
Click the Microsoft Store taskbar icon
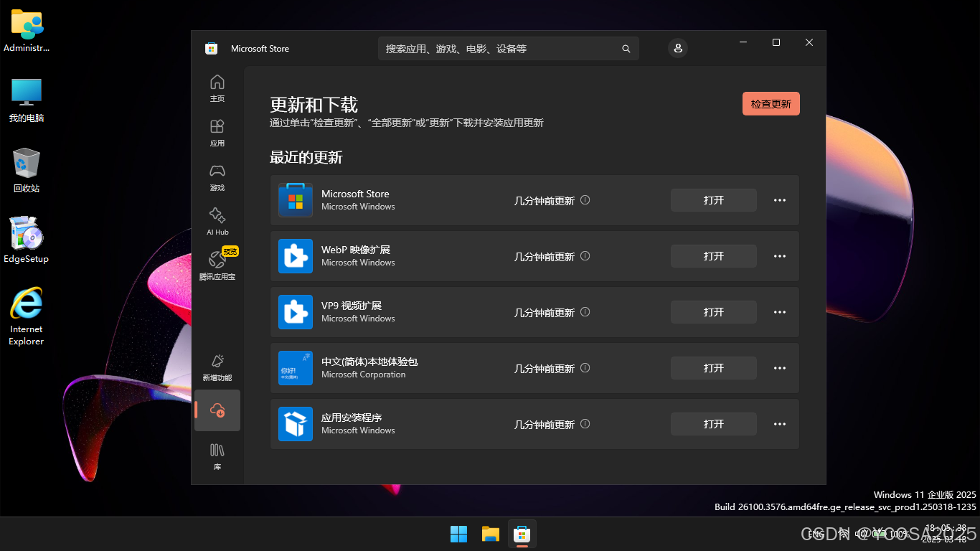(x=522, y=534)
